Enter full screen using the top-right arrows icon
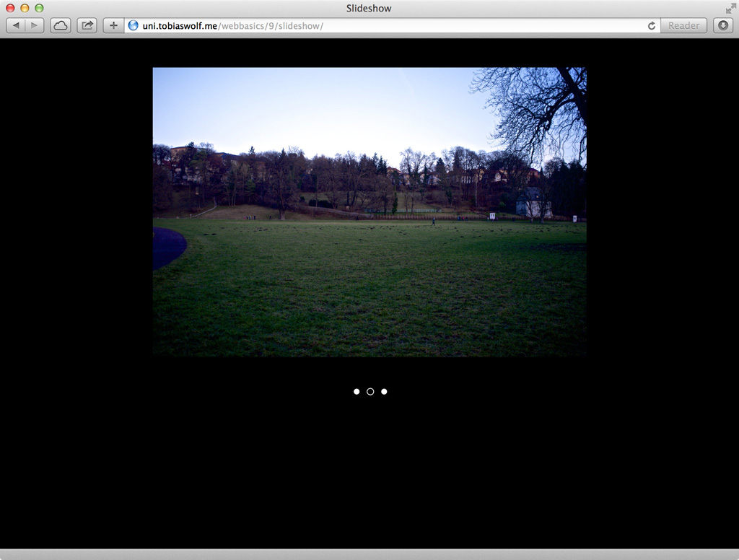This screenshot has height=560, width=739. coord(730,8)
